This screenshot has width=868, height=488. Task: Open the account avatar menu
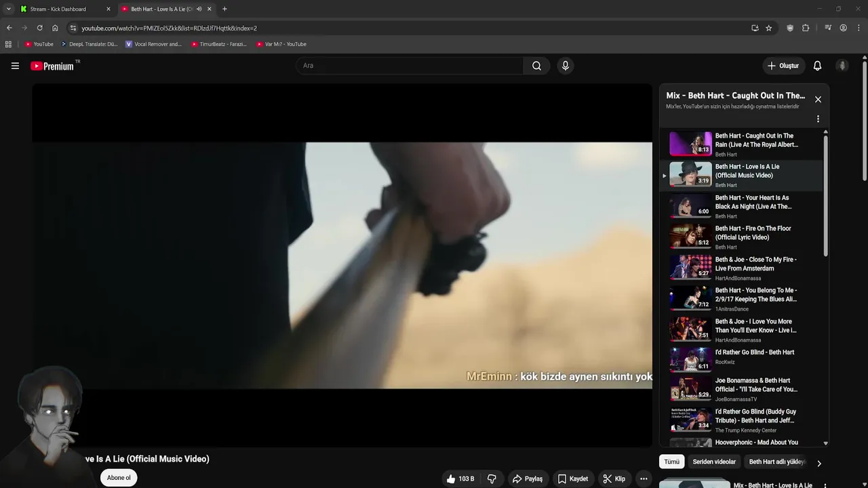coord(842,66)
